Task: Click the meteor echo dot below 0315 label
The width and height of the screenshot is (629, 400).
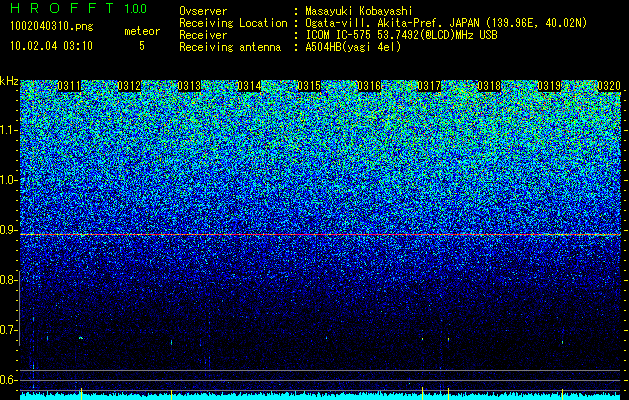Action: click(327, 338)
